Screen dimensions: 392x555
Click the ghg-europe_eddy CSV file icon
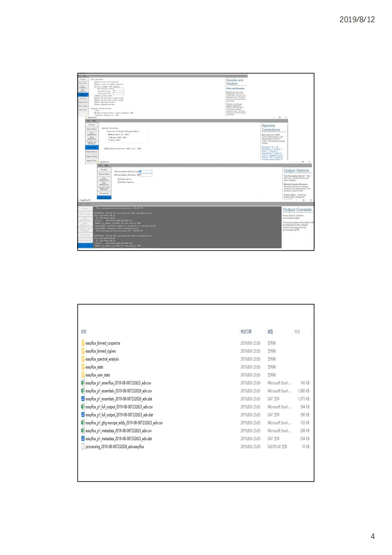(83, 423)
